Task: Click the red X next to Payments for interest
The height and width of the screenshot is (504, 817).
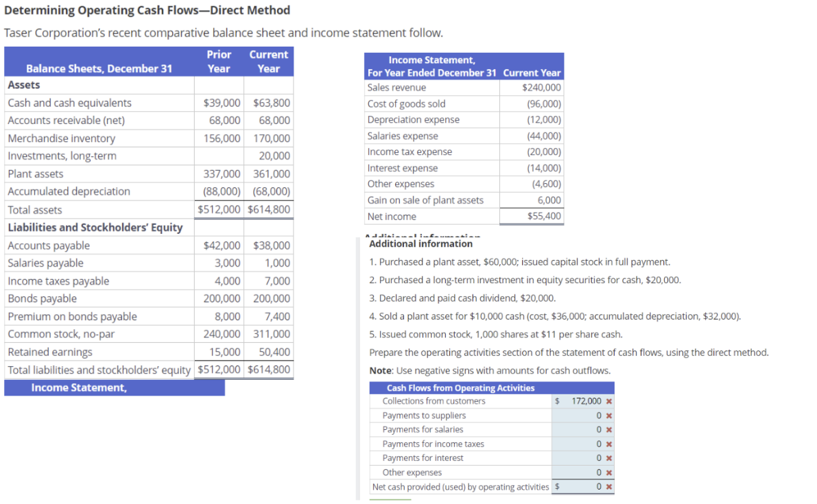Action: pos(610,458)
